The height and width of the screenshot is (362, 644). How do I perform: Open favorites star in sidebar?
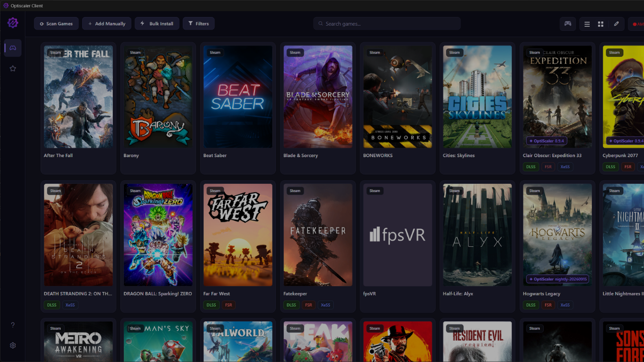[x=13, y=69]
